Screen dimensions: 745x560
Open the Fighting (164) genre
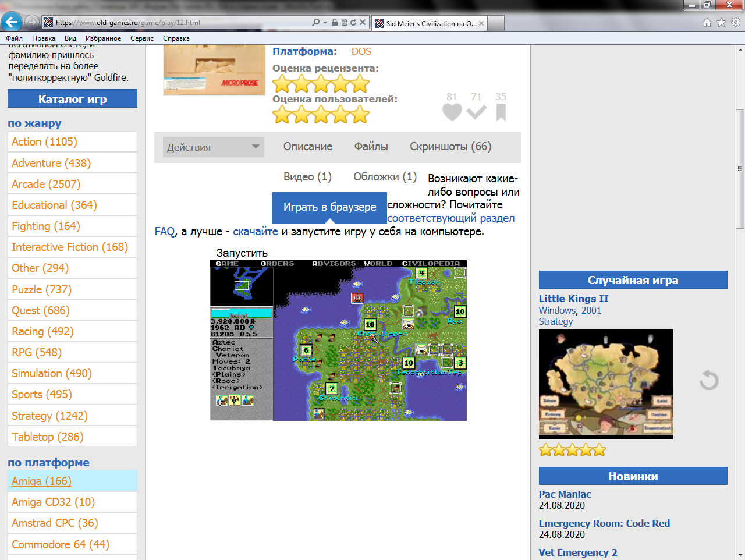[x=46, y=226]
